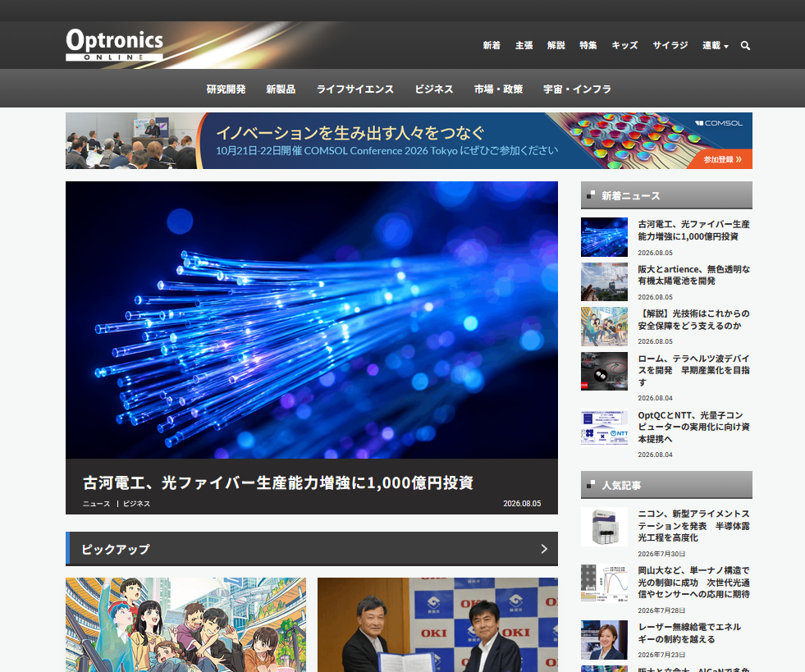The height and width of the screenshot is (672, 805).
Task: Open the search magnifier icon
Action: (745, 46)
